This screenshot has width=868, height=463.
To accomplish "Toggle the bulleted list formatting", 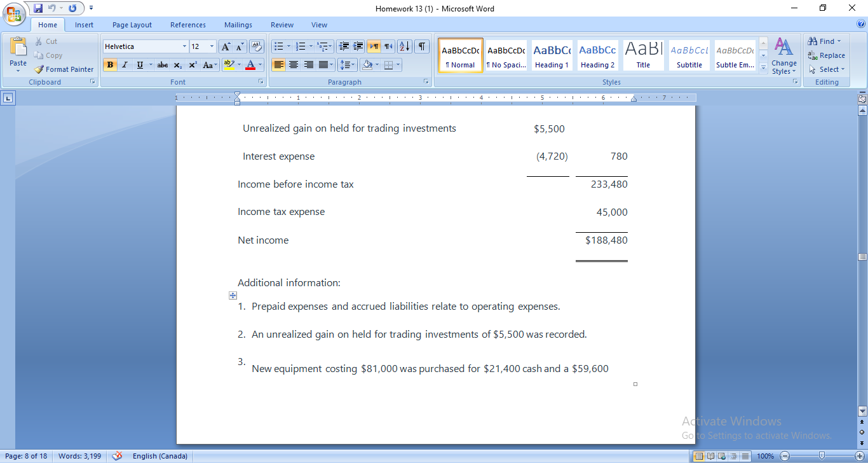I will [279, 46].
